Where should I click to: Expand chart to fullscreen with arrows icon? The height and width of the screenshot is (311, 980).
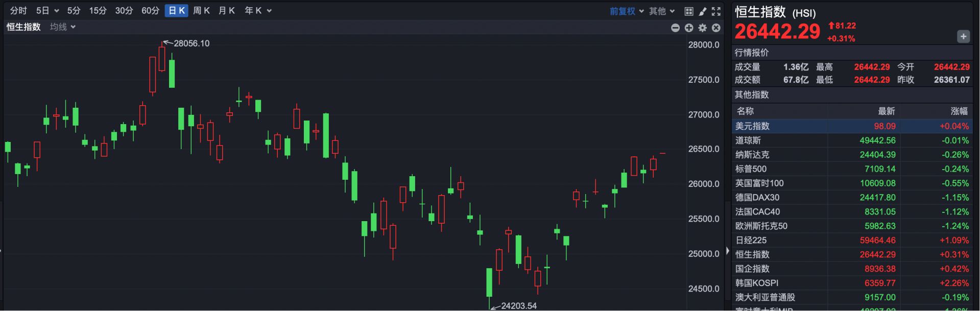tap(716, 11)
